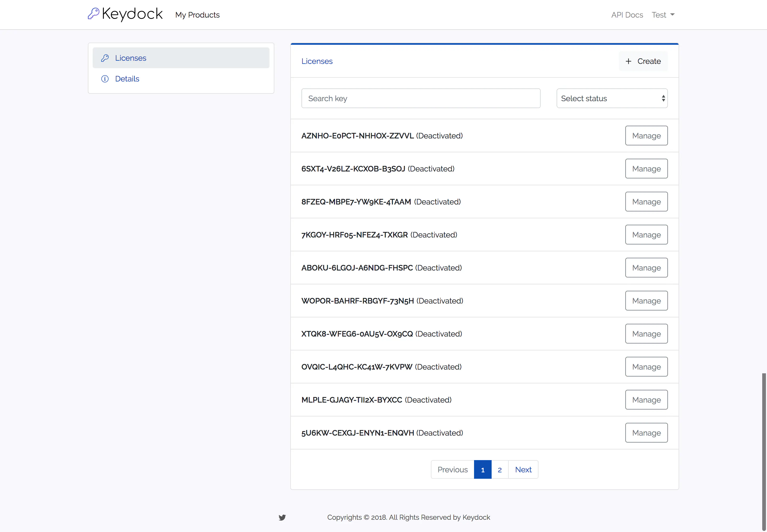This screenshot has height=532, width=767.
Task: Manage license XTQK8-WFEG6-0AU5V-OX9CQ
Action: click(x=646, y=334)
